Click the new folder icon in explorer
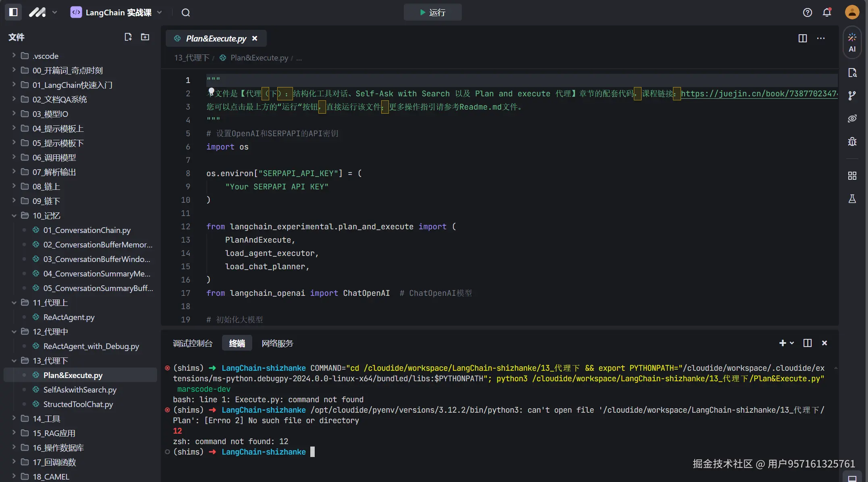Screen dimensions: 868x482 coord(145,37)
